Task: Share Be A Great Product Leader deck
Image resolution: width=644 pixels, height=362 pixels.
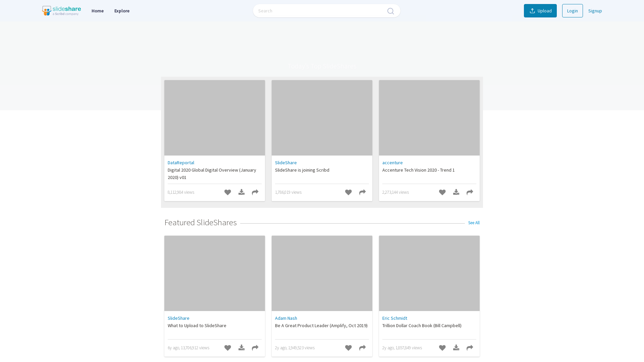Action: pos(363,348)
